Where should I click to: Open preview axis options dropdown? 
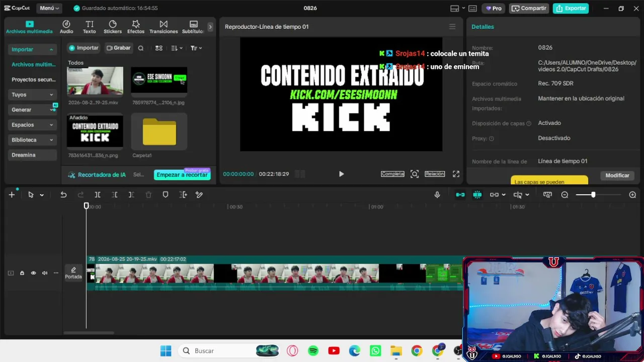point(527,195)
